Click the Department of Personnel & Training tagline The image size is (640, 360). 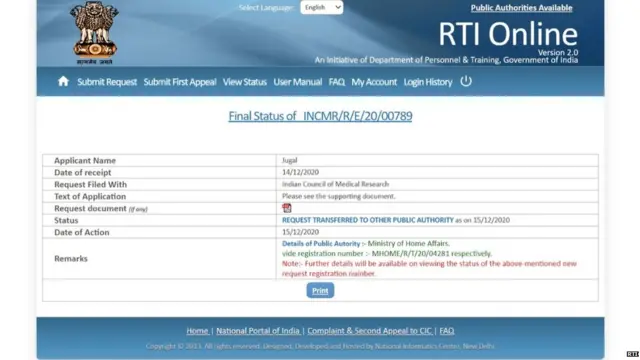pyautogui.click(x=446, y=60)
